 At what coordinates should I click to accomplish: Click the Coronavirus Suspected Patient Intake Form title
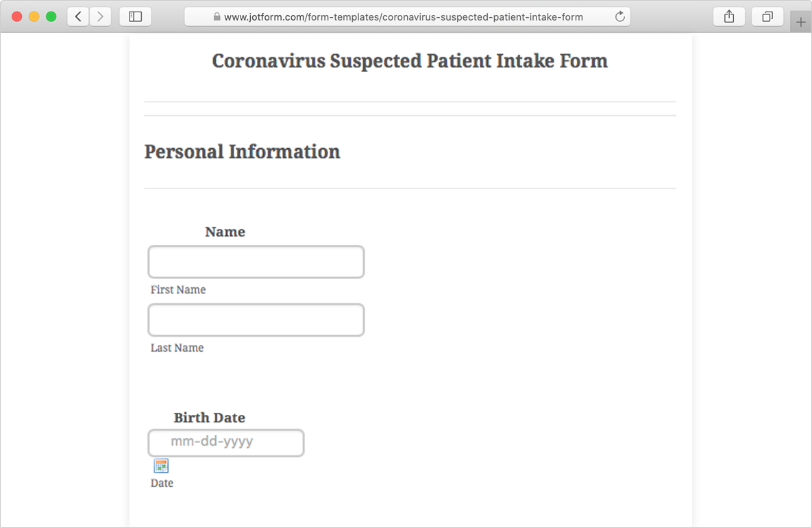click(x=410, y=61)
